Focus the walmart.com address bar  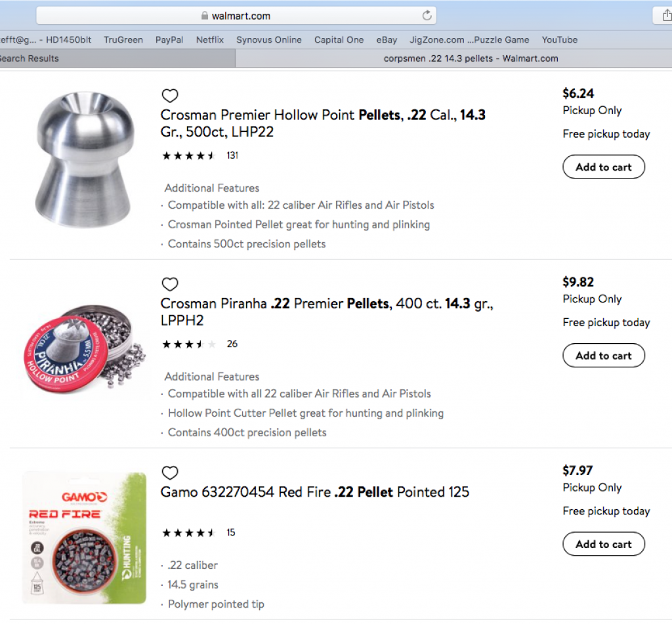point(236,16)
